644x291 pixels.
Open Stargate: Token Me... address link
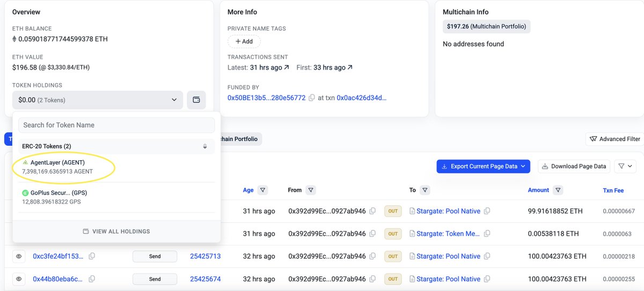tap(449, 234)
